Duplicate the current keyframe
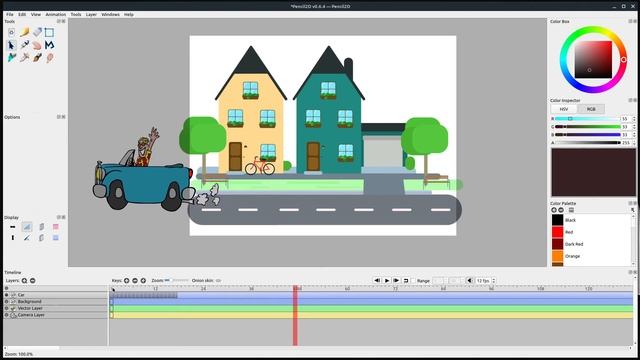This screenshot has height=360, width=640. [x=143, y=280]
